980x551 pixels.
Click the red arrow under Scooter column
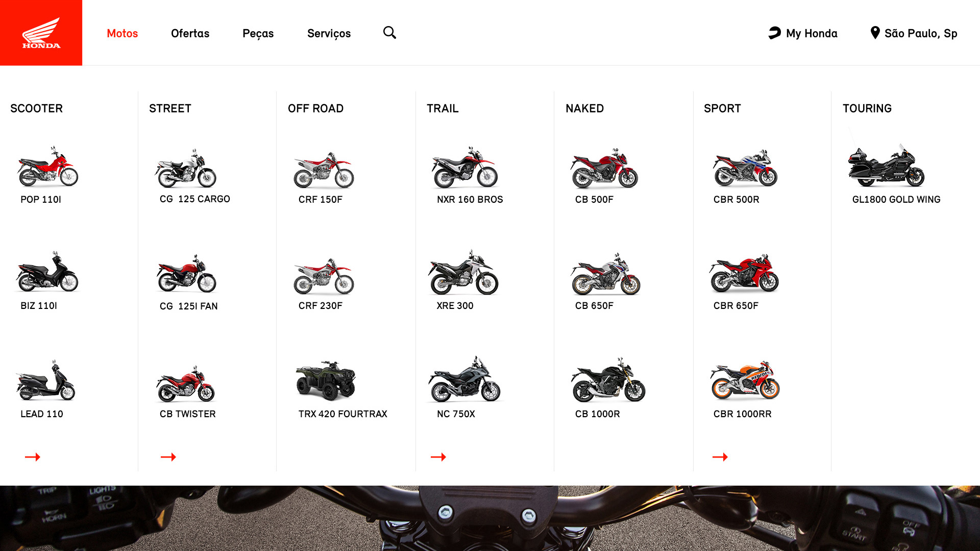[x=33, y=457]
